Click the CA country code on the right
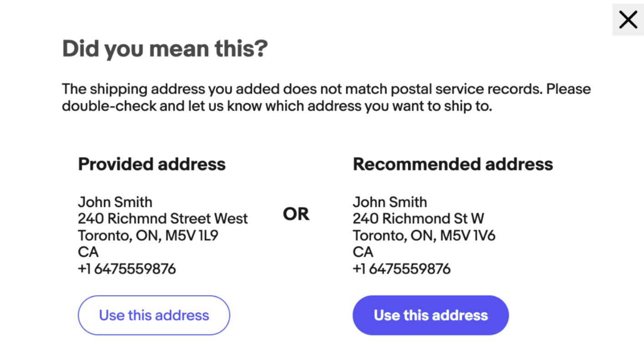The width and height of the screenshot is (644, 356). 362,252
